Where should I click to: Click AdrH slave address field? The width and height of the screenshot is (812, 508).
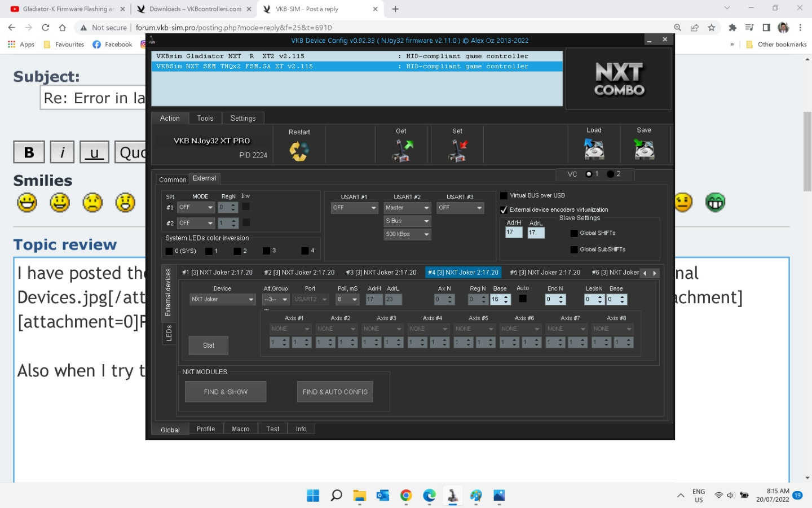click(x=514, y=232)
